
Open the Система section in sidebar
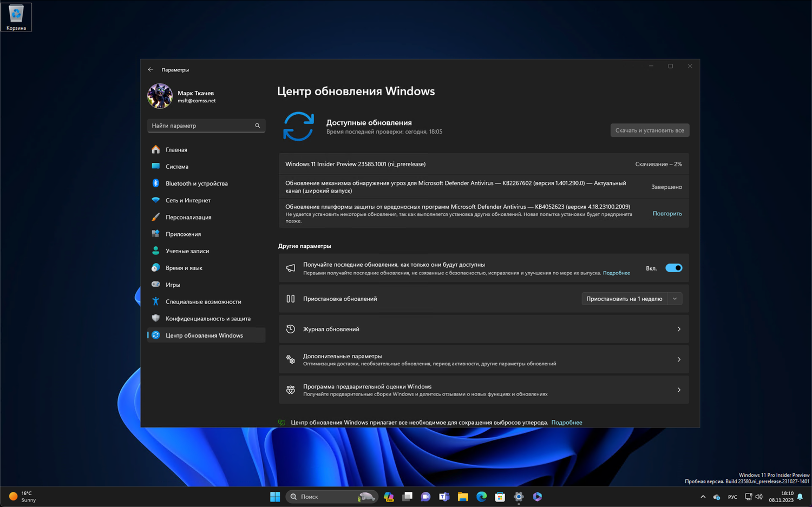(x=177, y=166)
